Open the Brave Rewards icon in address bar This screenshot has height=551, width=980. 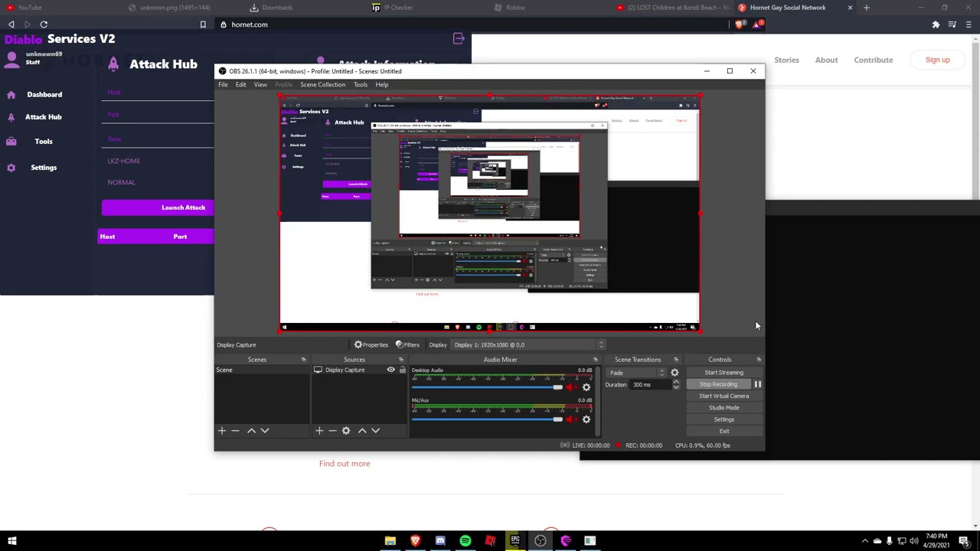(756, 24)
